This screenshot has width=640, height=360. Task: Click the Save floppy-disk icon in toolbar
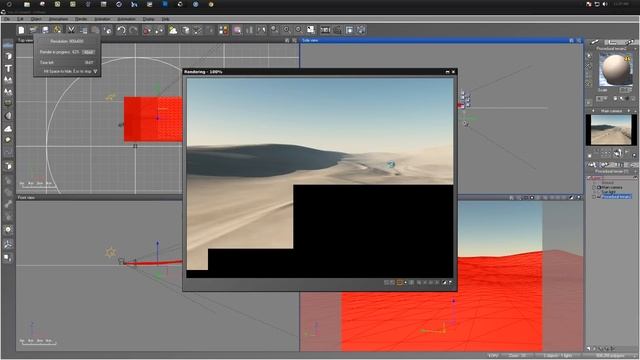point(45,30)
